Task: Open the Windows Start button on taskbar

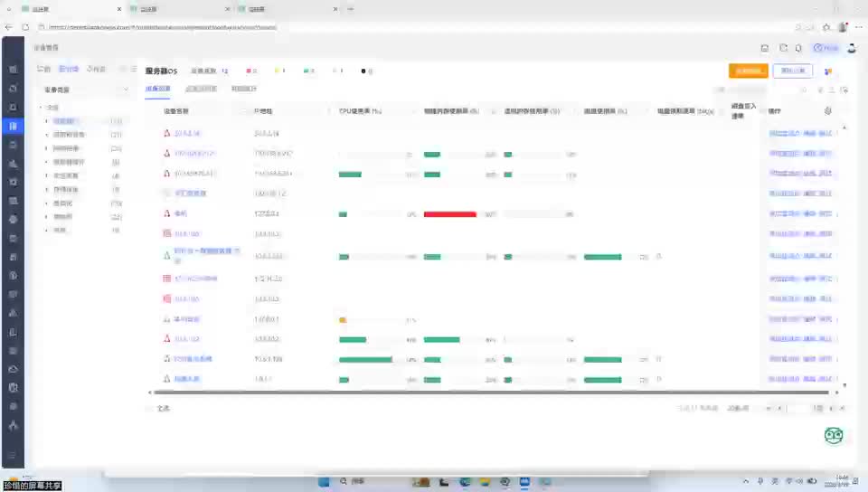Action: (324, 482)
